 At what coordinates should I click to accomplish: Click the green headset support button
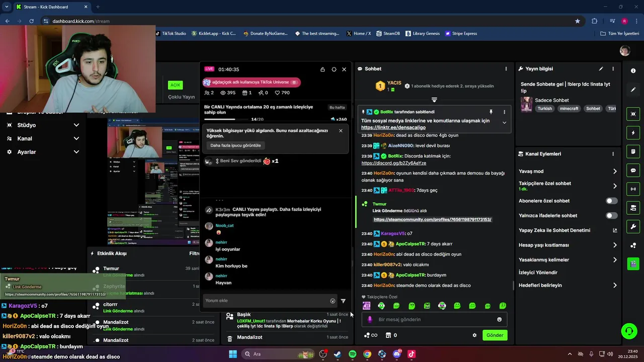[629, 331]
